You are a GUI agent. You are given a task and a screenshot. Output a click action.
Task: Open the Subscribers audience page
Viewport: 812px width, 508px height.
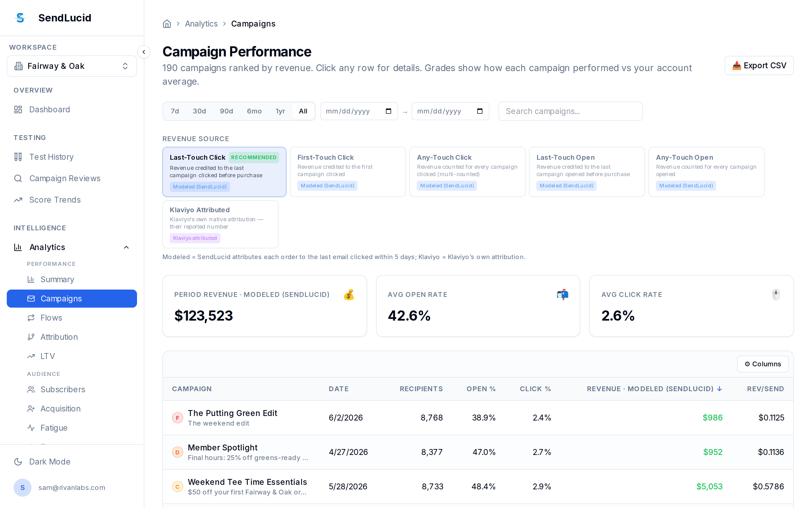click(72, 389)
